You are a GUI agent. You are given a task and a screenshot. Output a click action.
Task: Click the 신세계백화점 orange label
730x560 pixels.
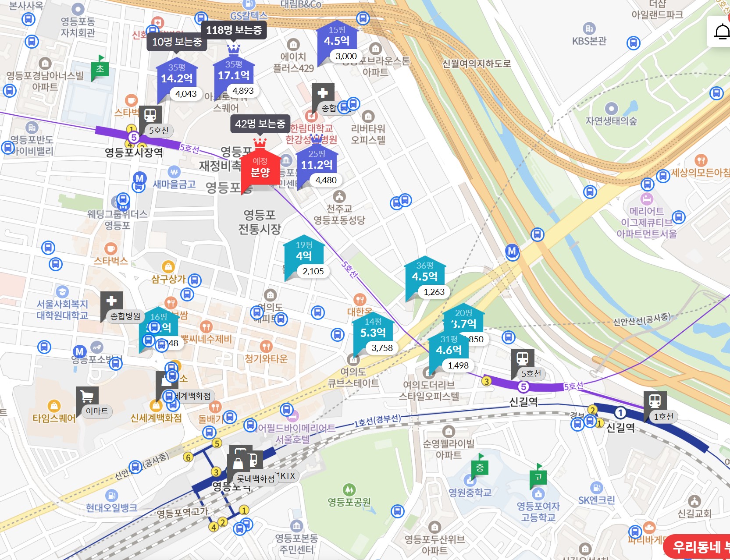click(156, 418)
